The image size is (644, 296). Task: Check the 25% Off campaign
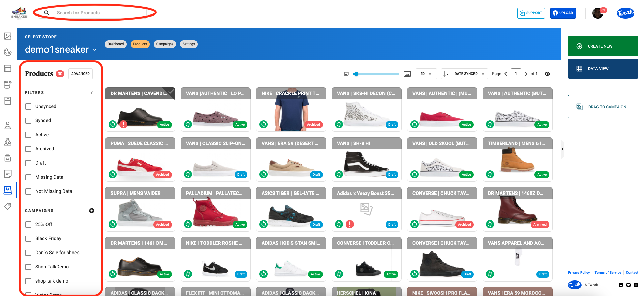tap(28, 225)
